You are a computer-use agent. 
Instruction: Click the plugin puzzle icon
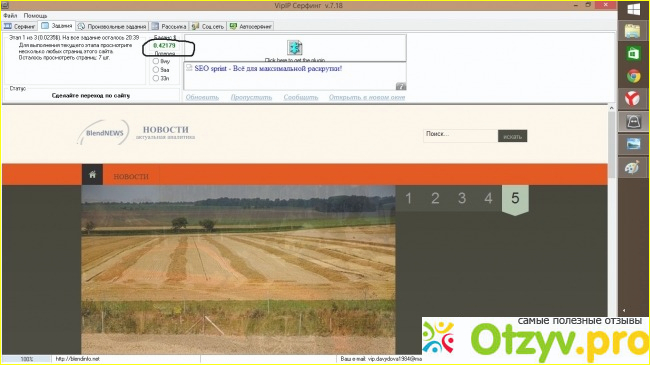coord(295,48)
